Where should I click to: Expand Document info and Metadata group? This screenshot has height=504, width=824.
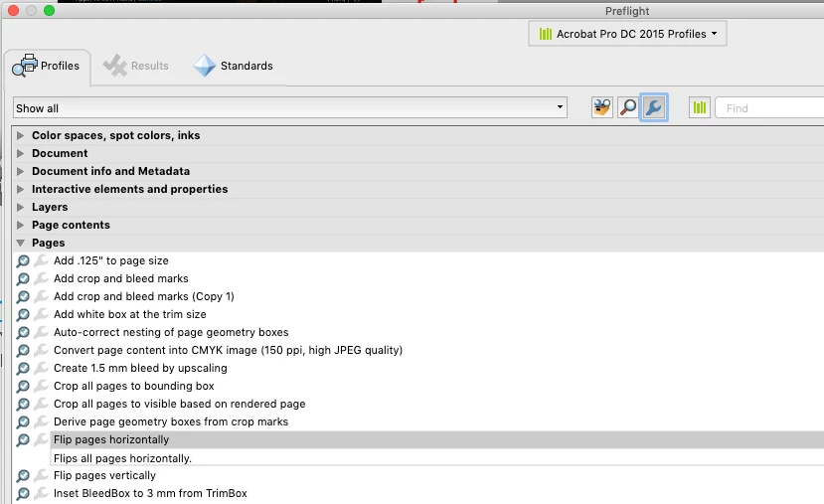pos(20,171)
